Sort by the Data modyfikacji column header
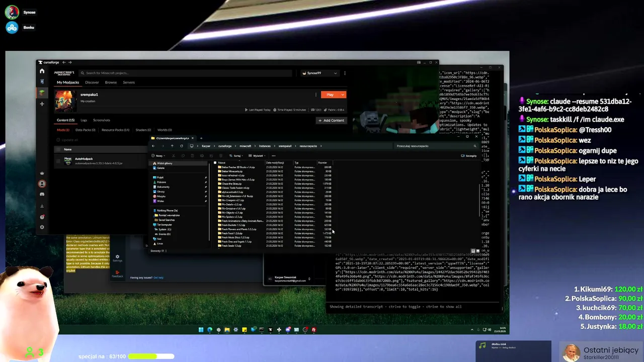This screenshot has height=362, width=644. (x=275, y=163)
